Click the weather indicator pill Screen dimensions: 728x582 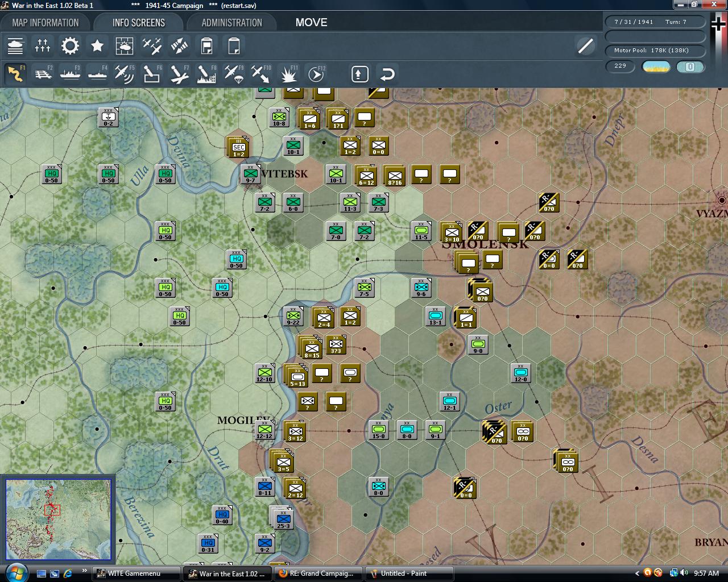pyautogui.click(x=656, y=66)
